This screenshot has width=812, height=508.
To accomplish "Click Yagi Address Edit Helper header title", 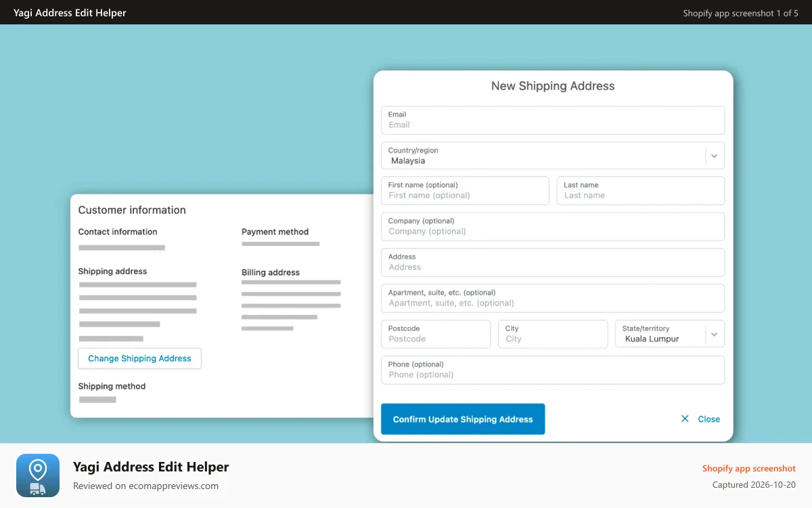I will (70, 13).
